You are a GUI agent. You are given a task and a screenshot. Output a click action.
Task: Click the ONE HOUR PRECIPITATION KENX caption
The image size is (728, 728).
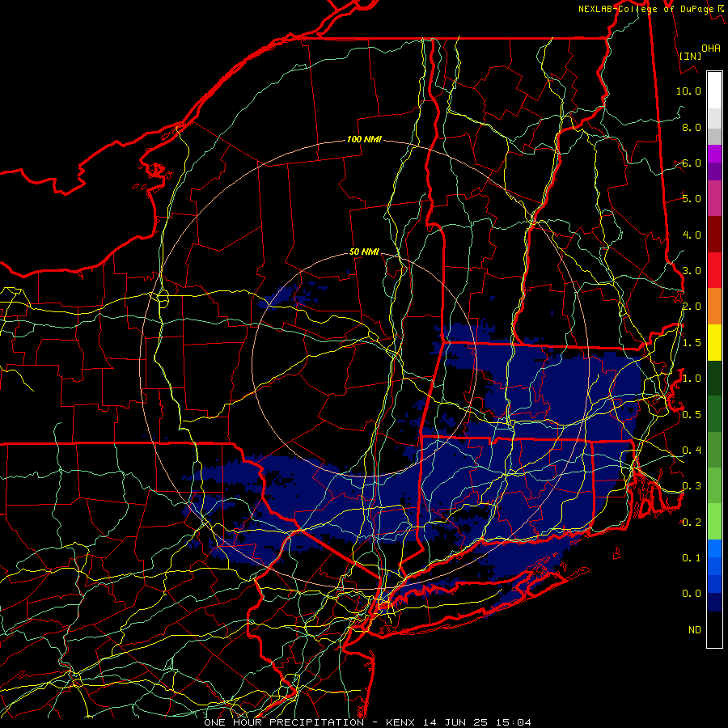coord(367,722)
